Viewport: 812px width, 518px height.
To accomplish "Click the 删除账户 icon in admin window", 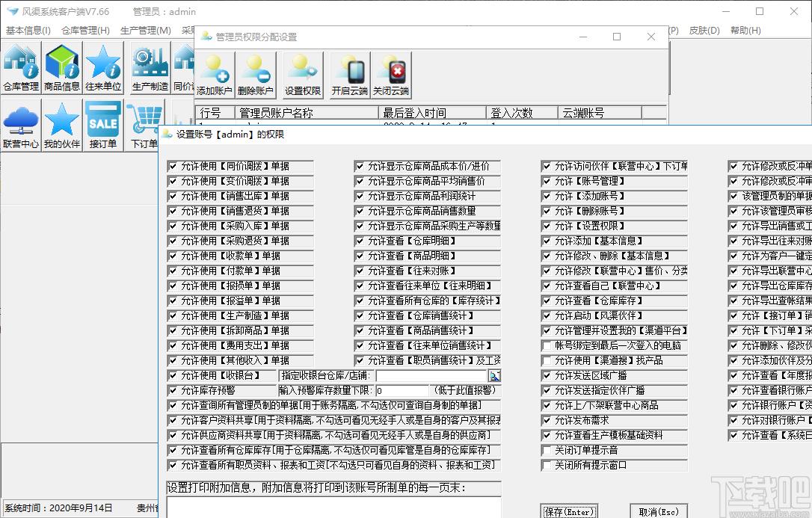I will pos(255,75).
